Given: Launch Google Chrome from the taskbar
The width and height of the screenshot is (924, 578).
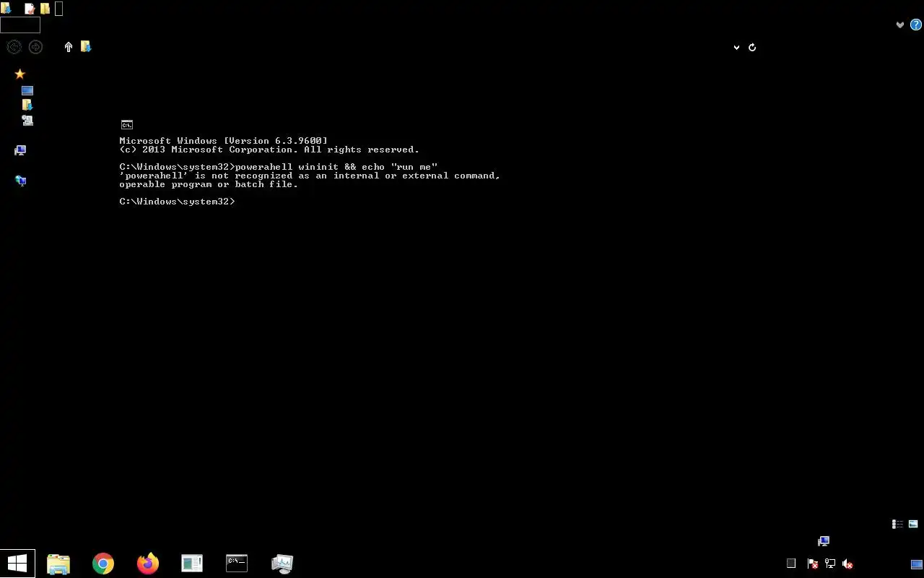Looking at the screenshot, I should (x=103, y=564).
